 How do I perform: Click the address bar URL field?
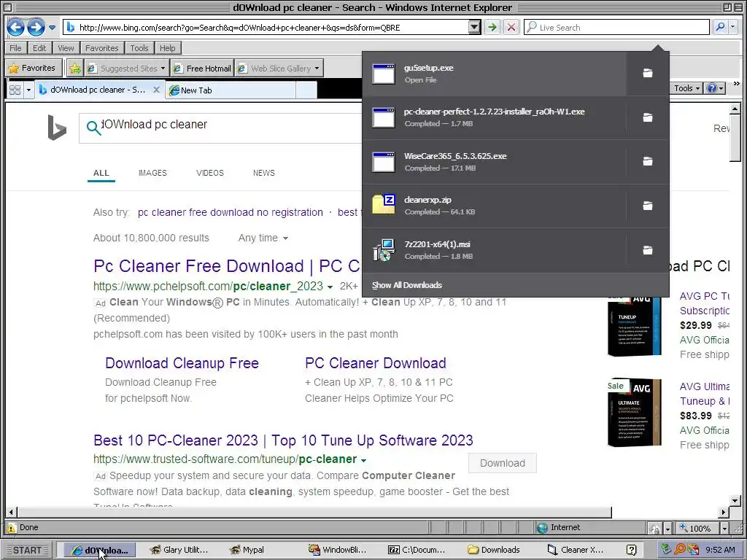tap(272, 28)
